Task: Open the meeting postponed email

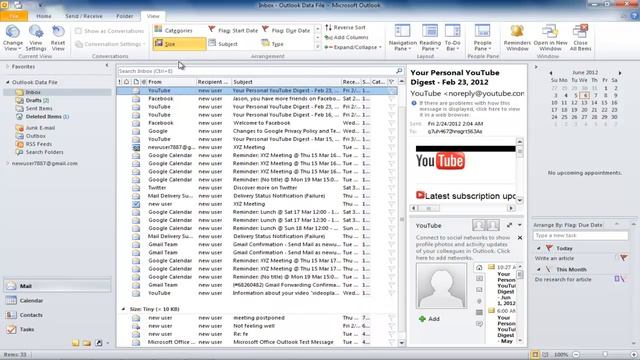Action: [x=257, y=318]
